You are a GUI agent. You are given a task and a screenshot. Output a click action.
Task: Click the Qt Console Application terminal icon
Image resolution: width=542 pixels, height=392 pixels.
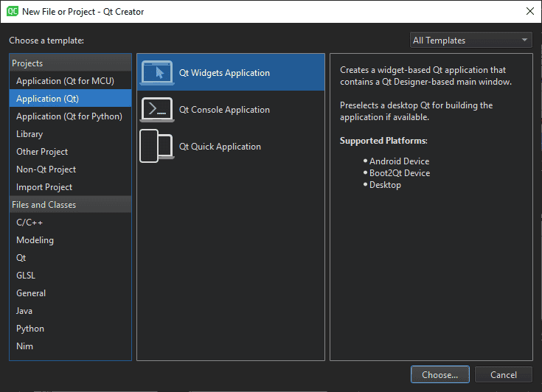click(157, 110)
